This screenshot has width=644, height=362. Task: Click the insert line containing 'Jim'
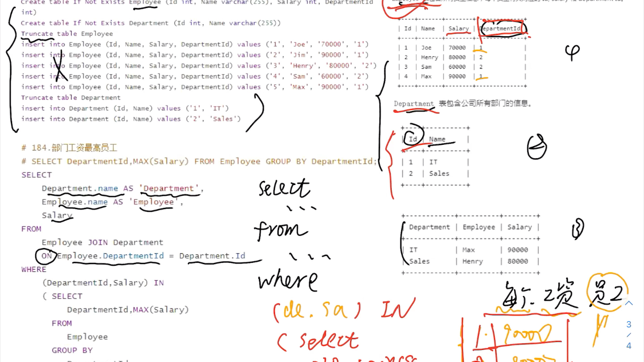point(195,55)
